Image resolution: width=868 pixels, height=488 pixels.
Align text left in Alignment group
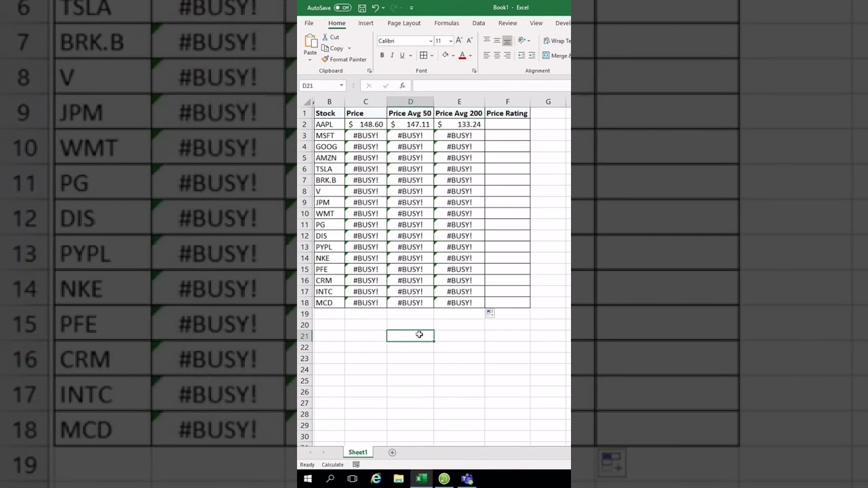(x=486, y=56)
